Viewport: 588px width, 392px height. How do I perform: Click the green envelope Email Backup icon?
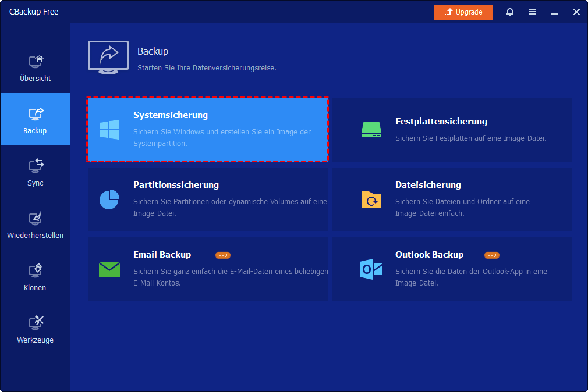tap(109, 269)
